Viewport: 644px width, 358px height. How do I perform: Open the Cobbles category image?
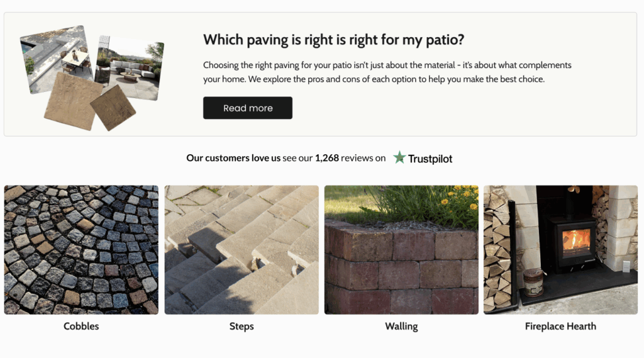[x=81, y=250]
